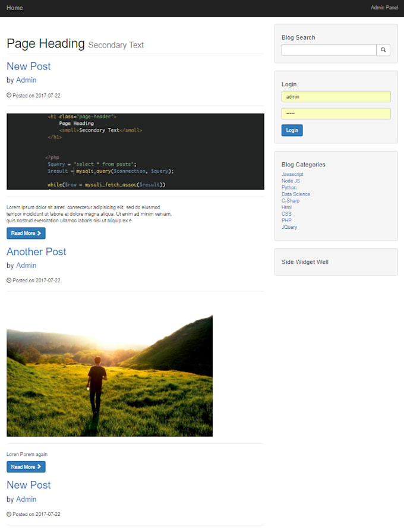Click Admin author link under Another Post
The image size is (404, 532).
[26, 265]
